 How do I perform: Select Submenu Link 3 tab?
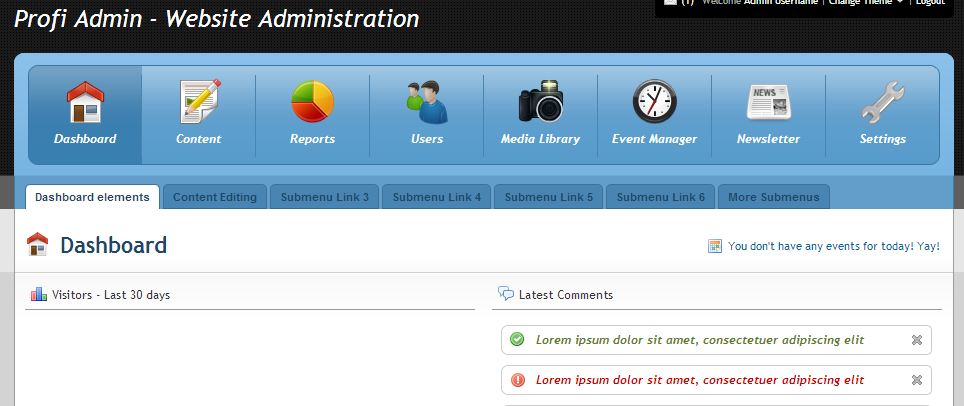pyautogui.click(x=325, y=197)
